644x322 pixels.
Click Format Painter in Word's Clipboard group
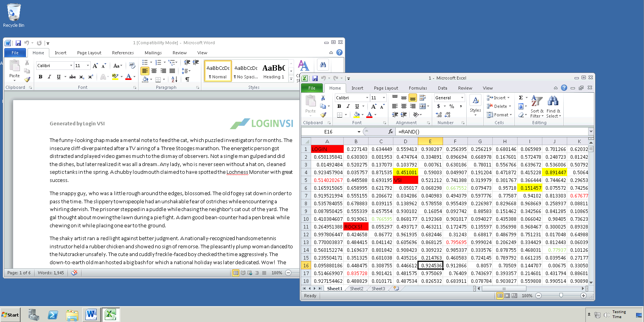[27, 80]
